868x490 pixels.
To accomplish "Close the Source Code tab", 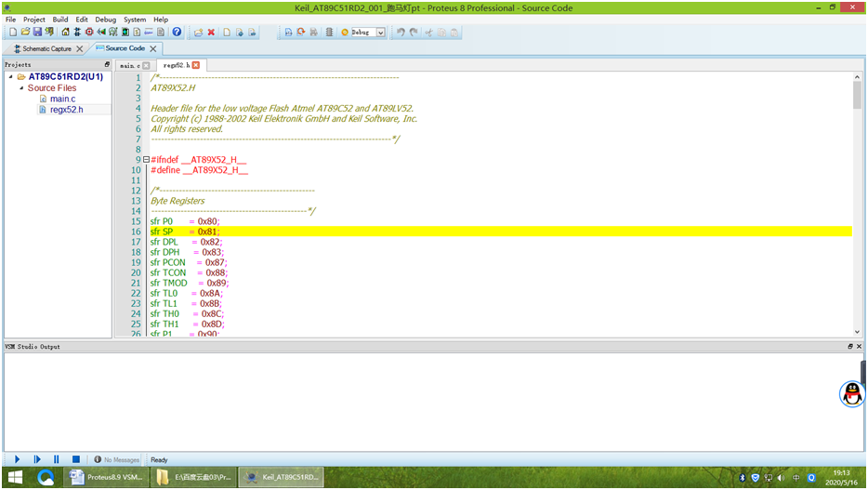I will click(x=153, y=48).
